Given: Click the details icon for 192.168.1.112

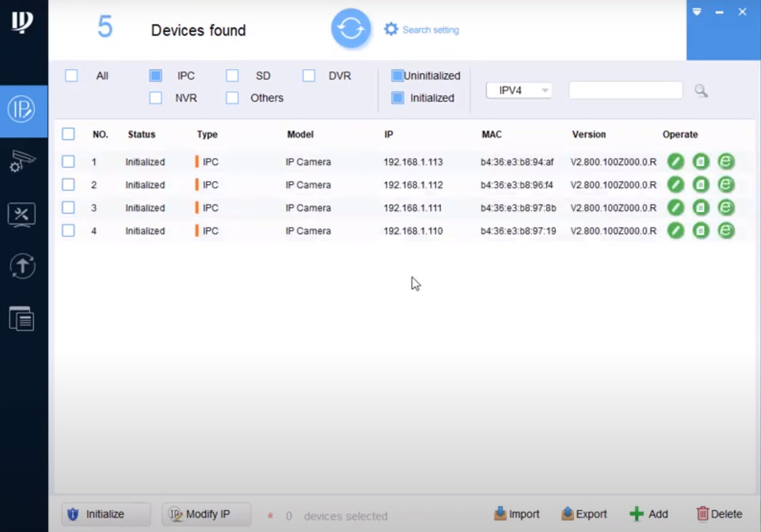Looking at the screenshot, I should coord(701,185).
